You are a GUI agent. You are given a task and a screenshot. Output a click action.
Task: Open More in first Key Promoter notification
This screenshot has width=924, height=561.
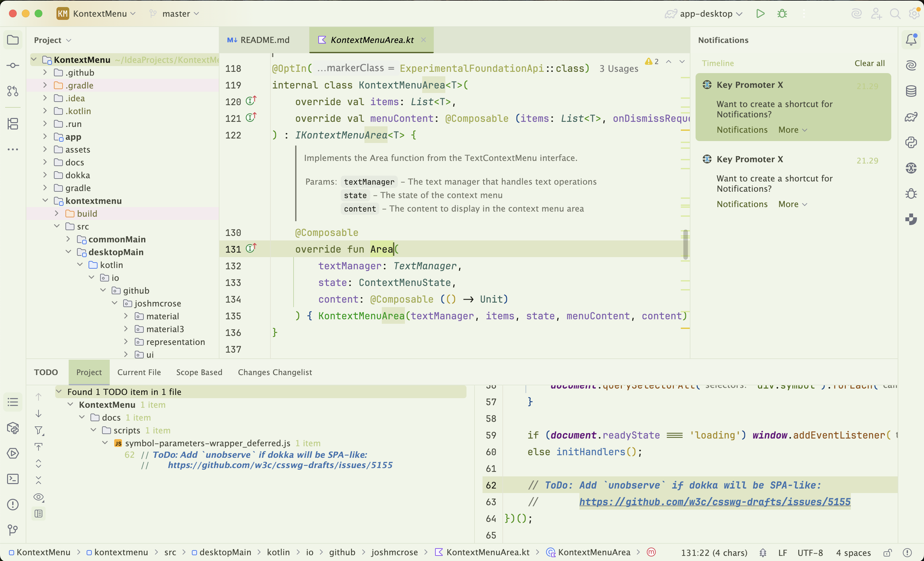point(792,130)
